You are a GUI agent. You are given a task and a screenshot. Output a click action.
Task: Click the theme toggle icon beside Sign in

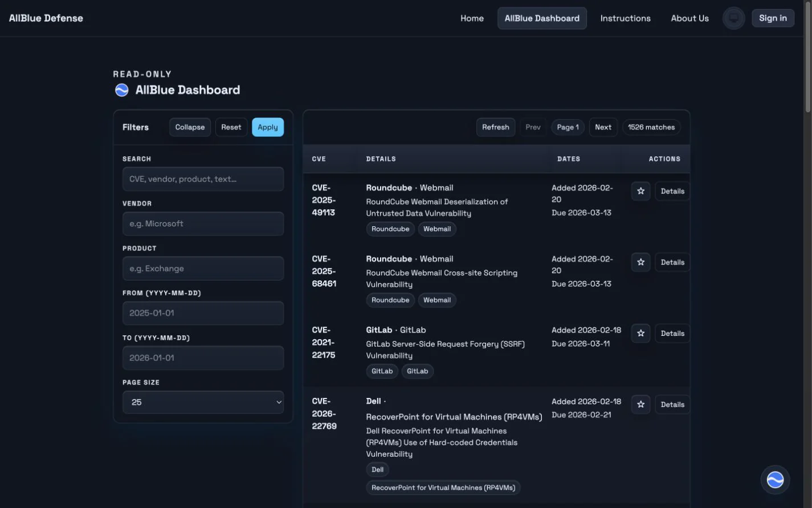pyautogui.click(x=733, y=18)
